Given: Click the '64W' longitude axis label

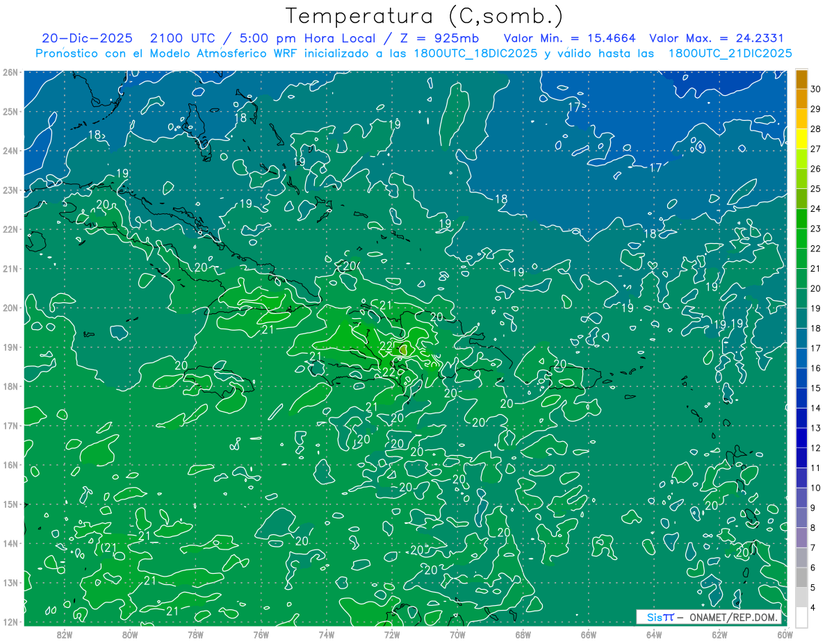Looking at the screenshot, I should point(653,634).
